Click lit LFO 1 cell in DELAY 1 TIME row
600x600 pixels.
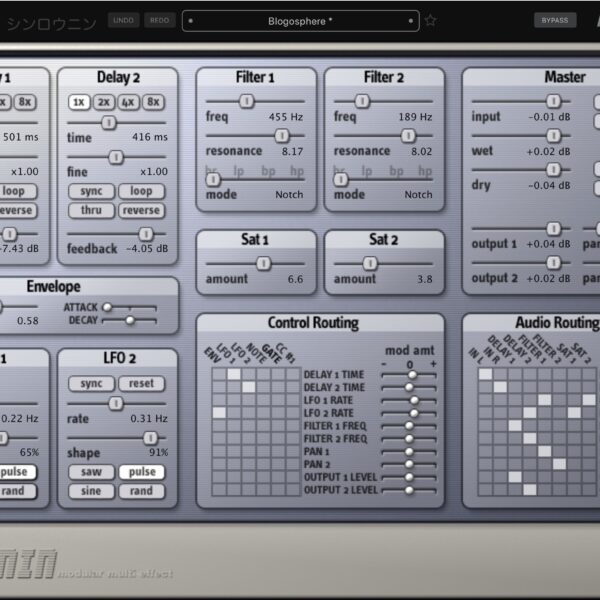[x=234, y=374]
